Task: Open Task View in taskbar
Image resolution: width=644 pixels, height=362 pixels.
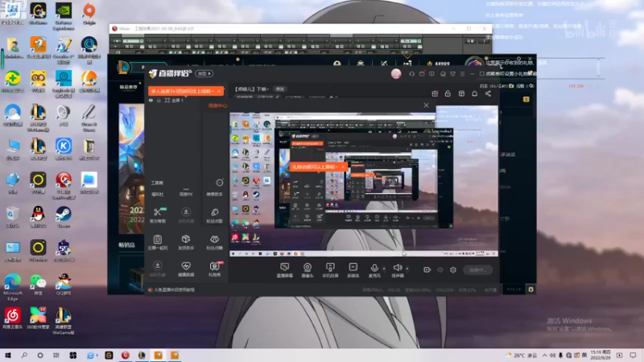Action: (x=56, y=355)
